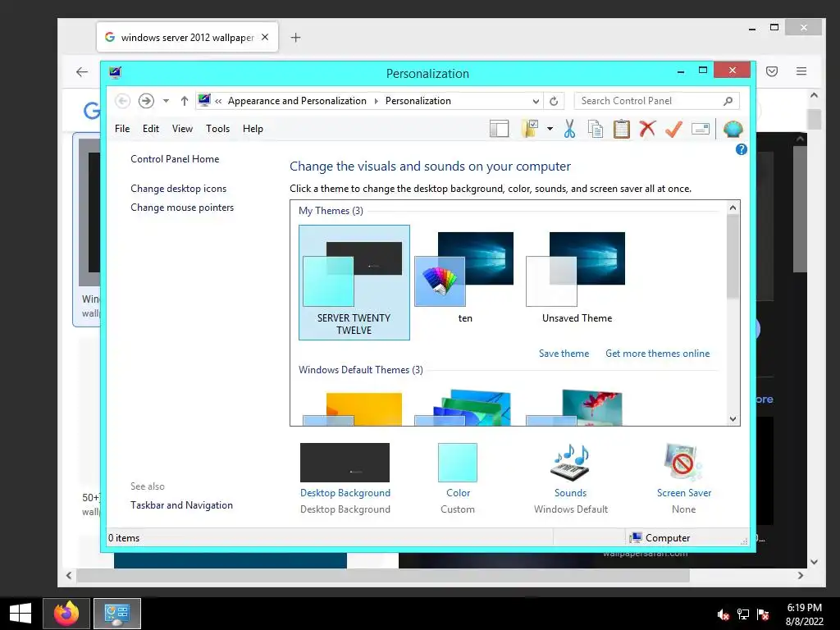This screenshot has height=630, width=840.
Task: Click the blue shell icon in toolbar
Action: point(733,129)
